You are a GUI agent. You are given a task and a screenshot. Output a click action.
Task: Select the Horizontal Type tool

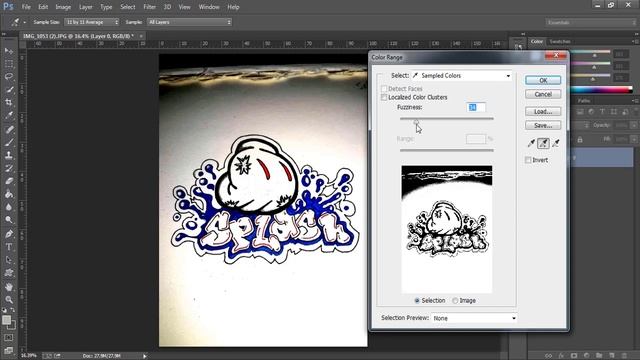(x=9, y=247)
